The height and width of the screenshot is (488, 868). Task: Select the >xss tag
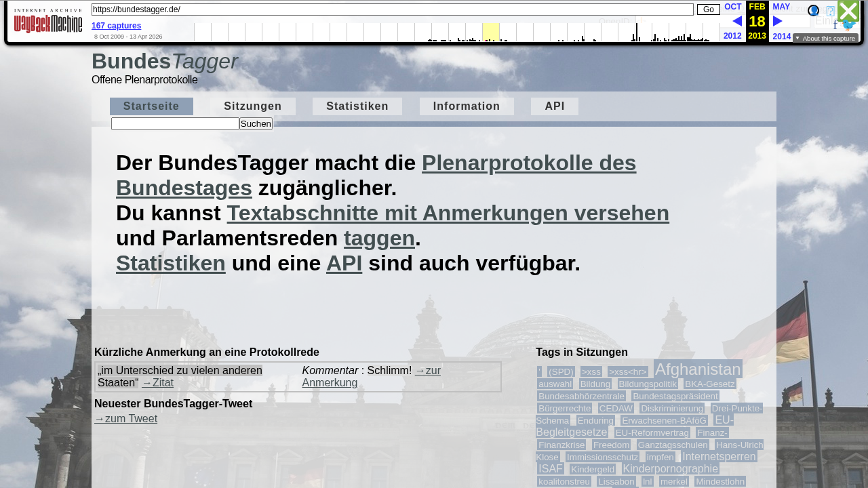[591, 371]
